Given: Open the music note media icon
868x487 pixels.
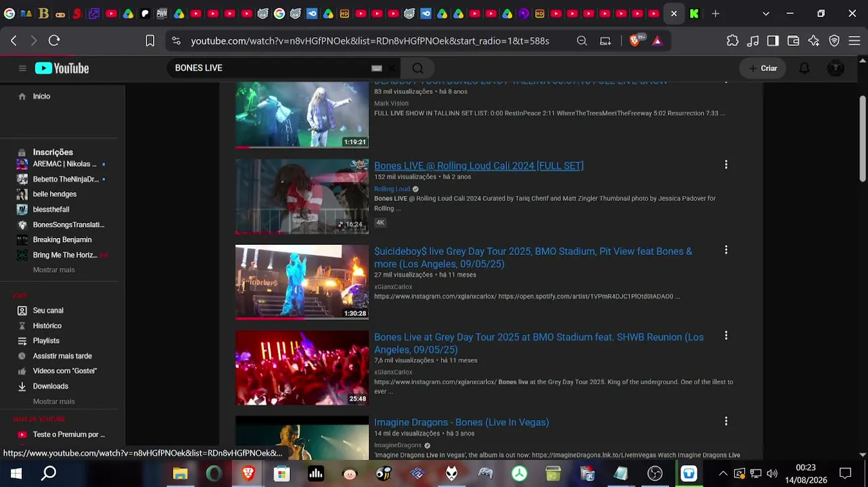Looking at the screenshot, I should 753,41.
